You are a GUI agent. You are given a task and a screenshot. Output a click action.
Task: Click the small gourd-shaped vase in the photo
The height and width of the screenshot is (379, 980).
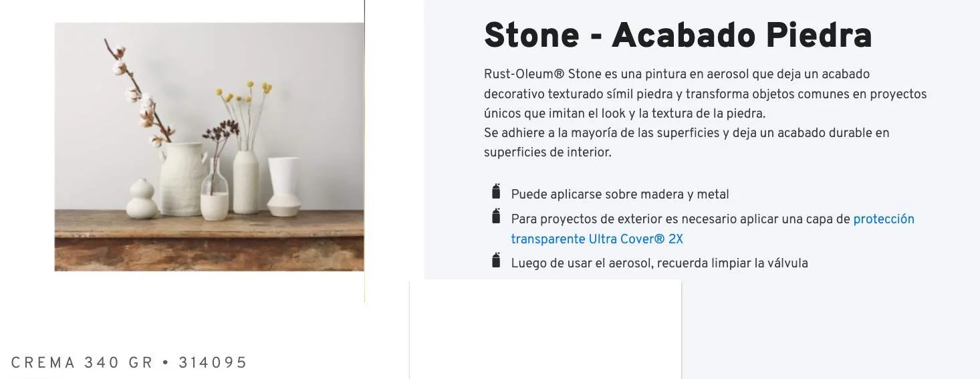142,200
